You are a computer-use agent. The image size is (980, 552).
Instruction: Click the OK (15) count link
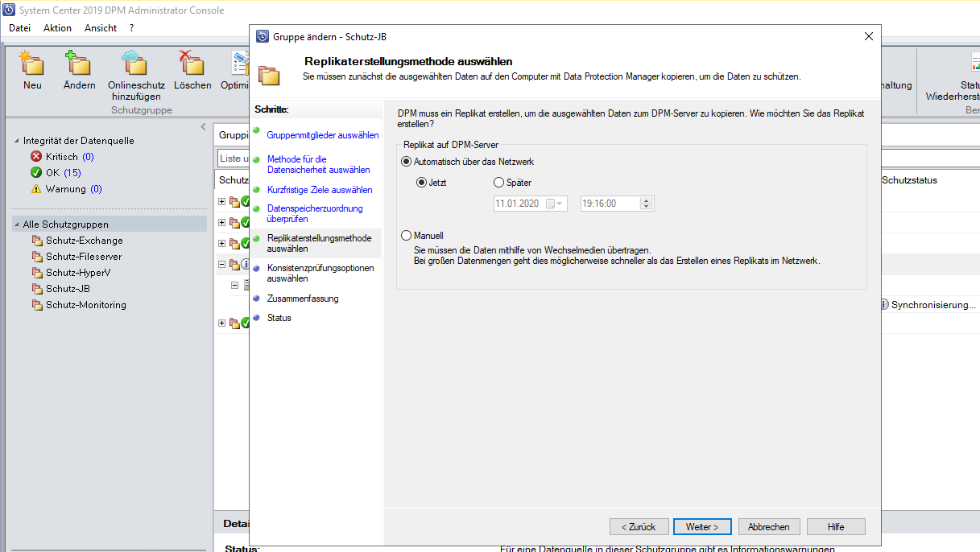(72, 173)
